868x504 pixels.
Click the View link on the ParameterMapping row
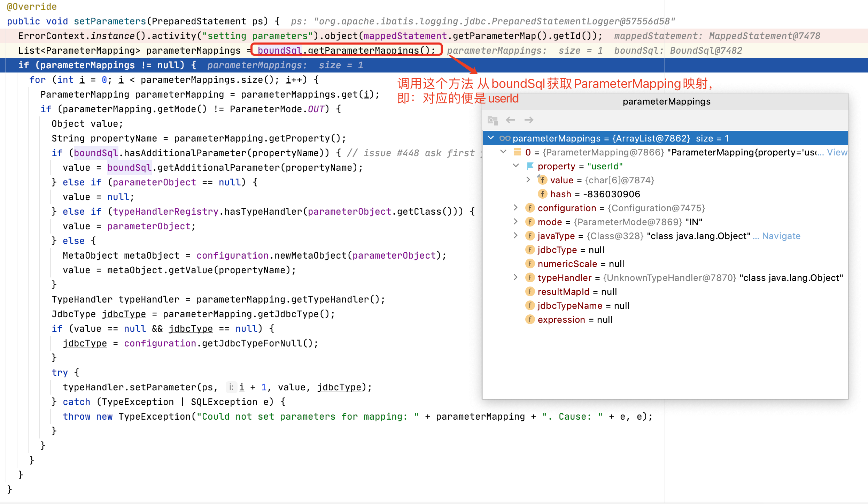[838, 152]
